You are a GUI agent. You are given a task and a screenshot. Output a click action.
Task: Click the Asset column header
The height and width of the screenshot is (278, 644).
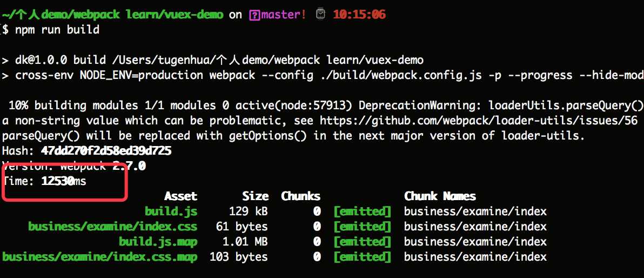coord(180,196)
